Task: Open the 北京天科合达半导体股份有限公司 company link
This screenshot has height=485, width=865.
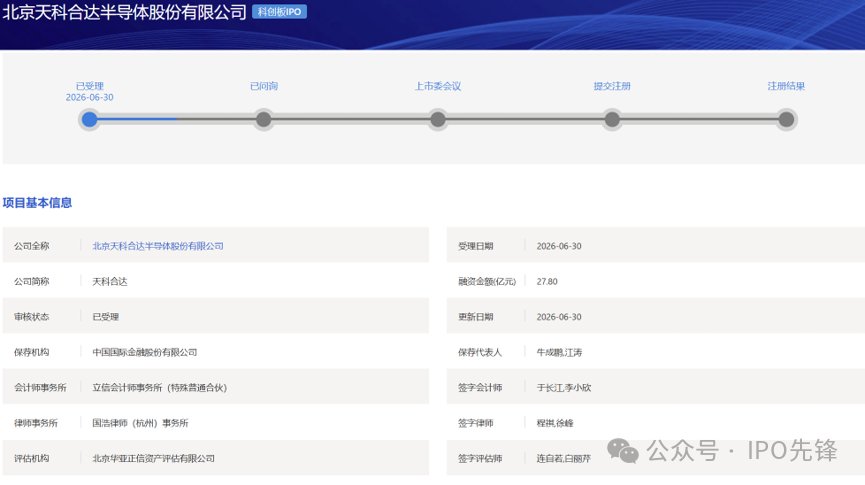Action: coord(158,246)
